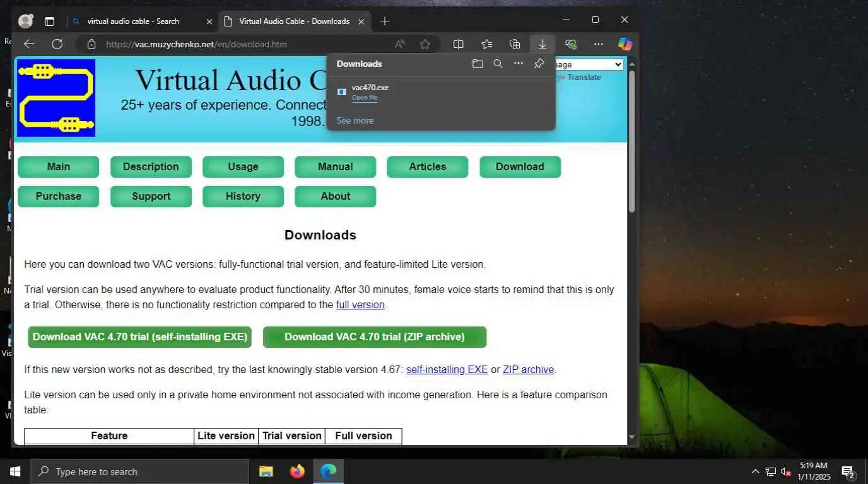
Task: Open Favorites list icon
Action: point(486,44)
